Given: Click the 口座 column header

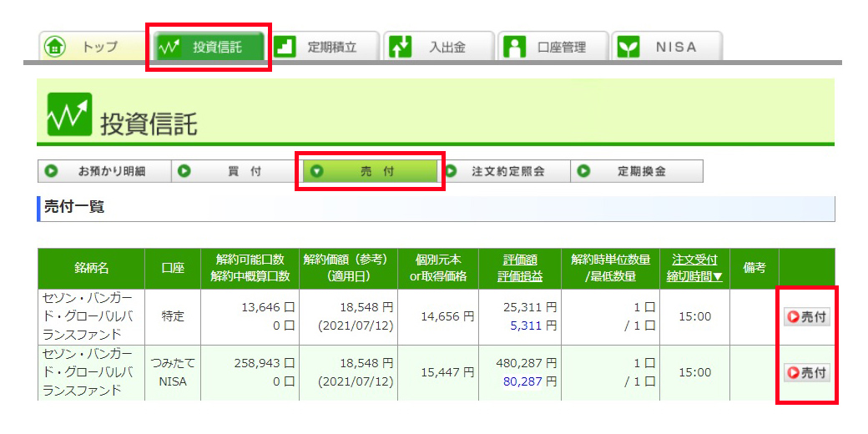Looking at the screenshot, I should coord(173,269).
